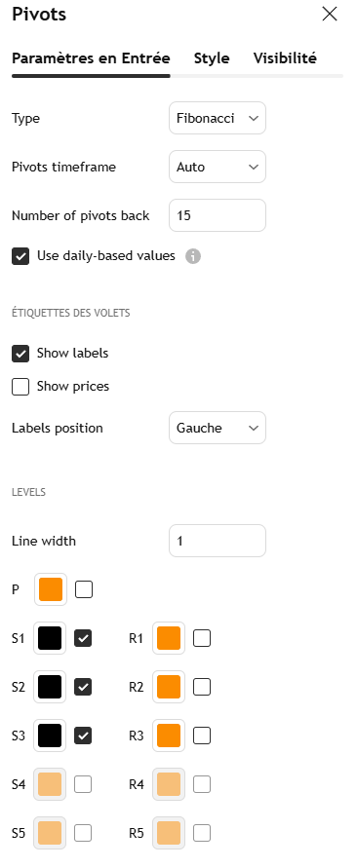This screenshot has width=357, height=868.
Task: Enable the Show prices checkbox
Action: (x=20, y=387)
